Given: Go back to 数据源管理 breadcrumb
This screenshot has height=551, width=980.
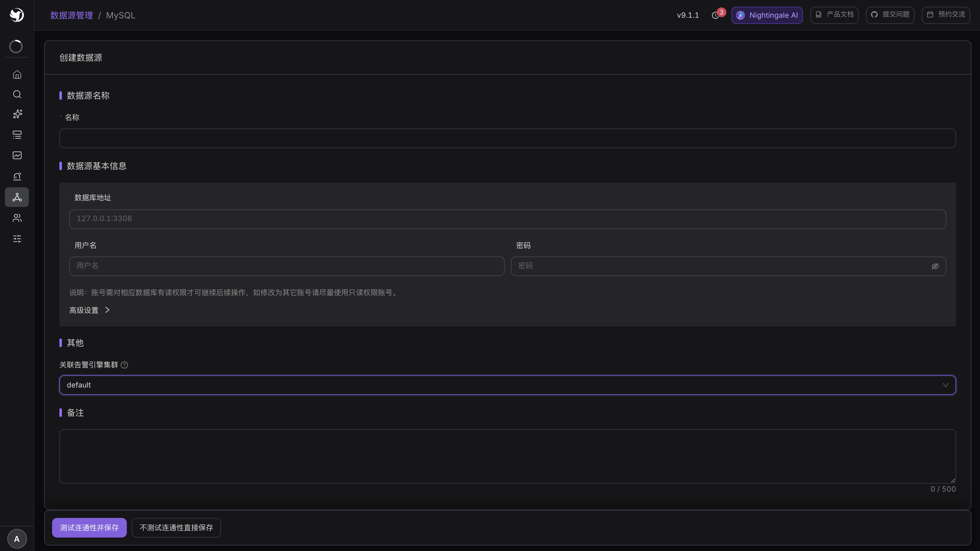Looking at the screenshot, I should (x=72, y=15).
